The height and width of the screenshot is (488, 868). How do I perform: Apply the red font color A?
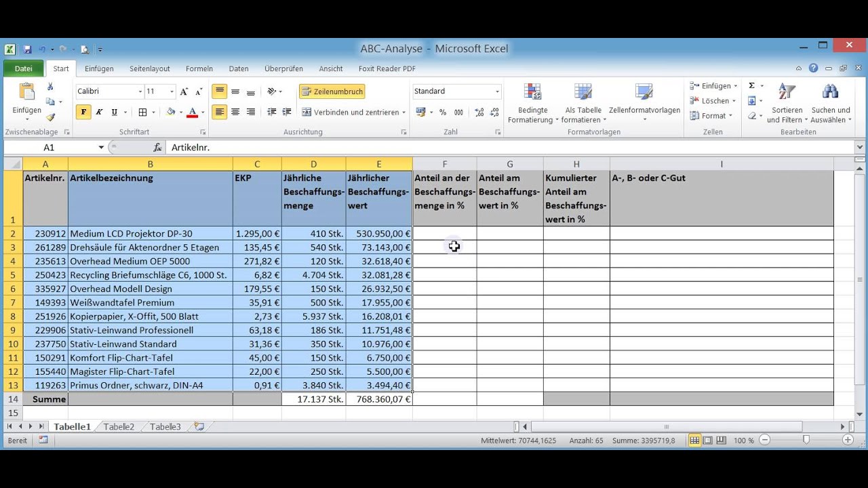coord(193,113)
